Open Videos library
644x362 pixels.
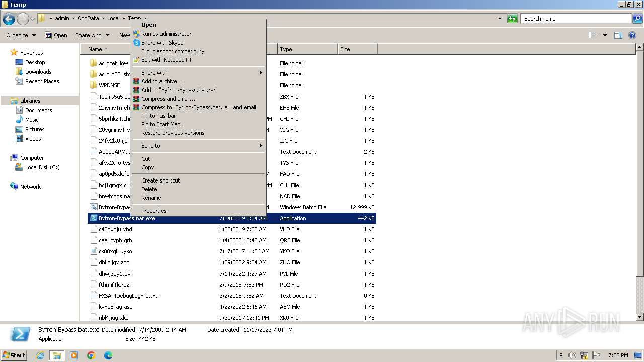pyautogui.click(x=33, y=139)
